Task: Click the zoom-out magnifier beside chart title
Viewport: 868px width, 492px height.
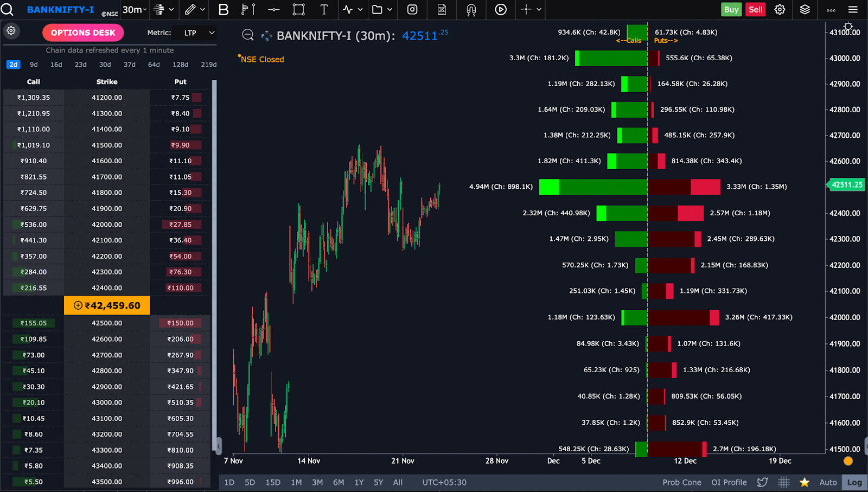Action: (x=248, y=35)
